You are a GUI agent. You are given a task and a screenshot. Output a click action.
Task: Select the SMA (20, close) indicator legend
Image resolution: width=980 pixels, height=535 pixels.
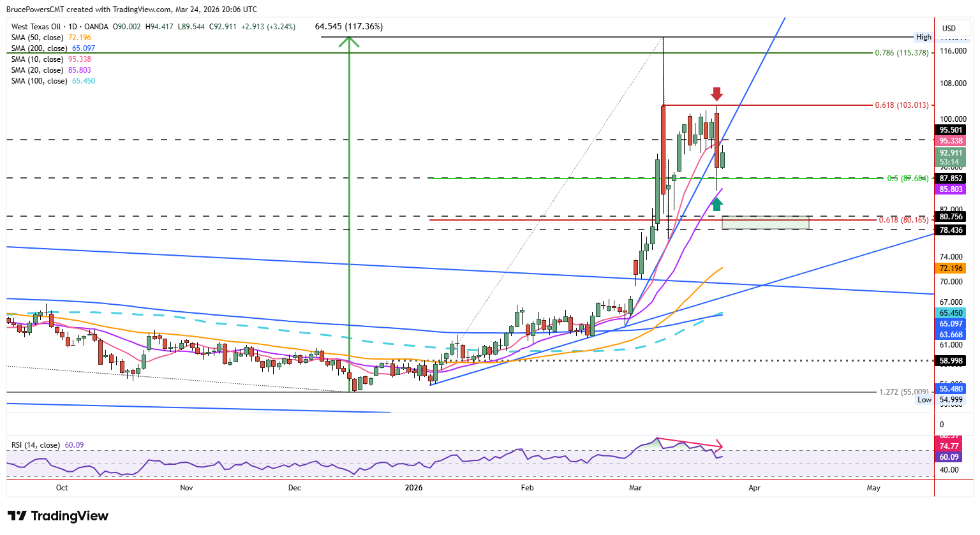(x=51, y=70)
